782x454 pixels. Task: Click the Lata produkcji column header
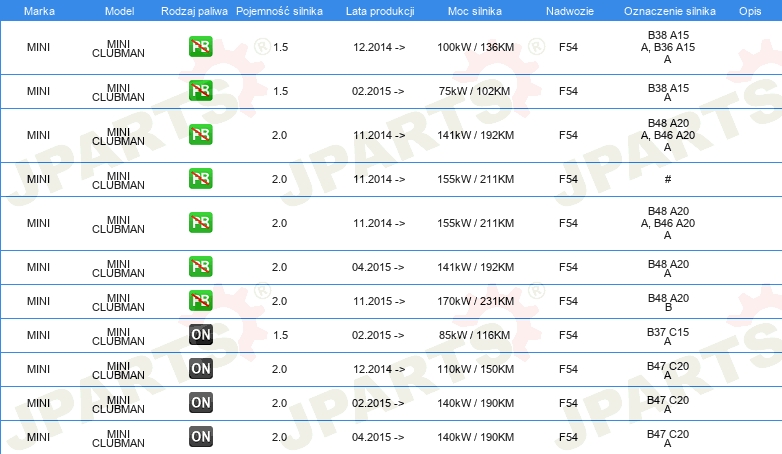380,11
